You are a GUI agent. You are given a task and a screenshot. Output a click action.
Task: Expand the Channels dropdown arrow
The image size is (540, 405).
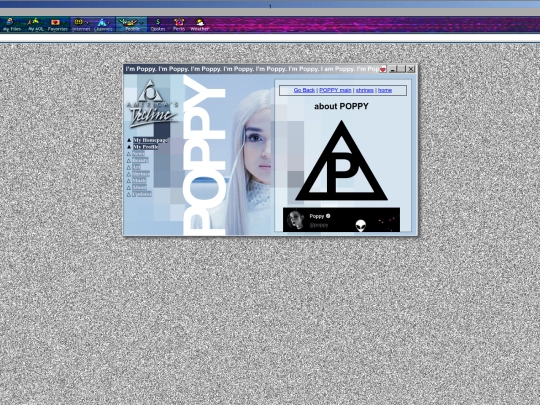109,23
